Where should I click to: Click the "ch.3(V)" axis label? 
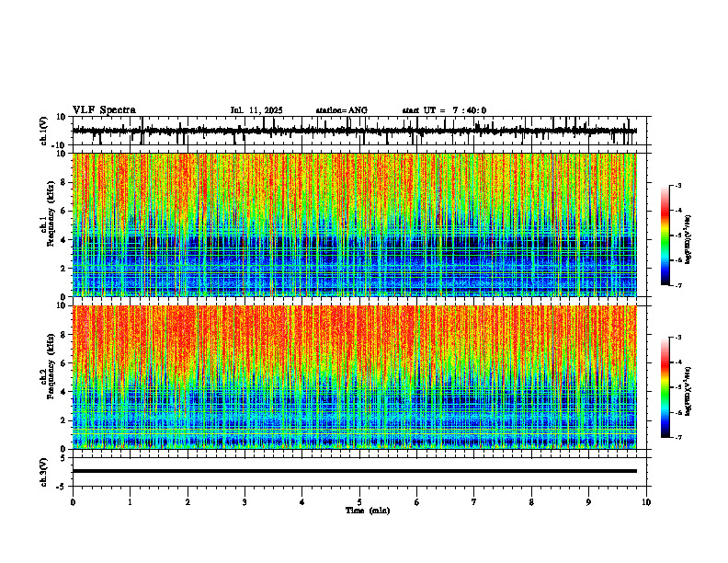tap(44, 473)
